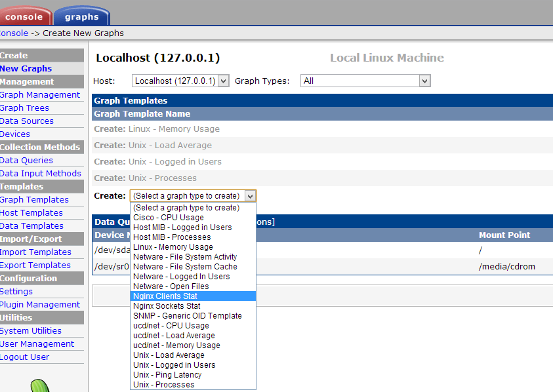Open the console tab
Screen dimensions: 553x392
pyautogui.click(x=25, y=16)
